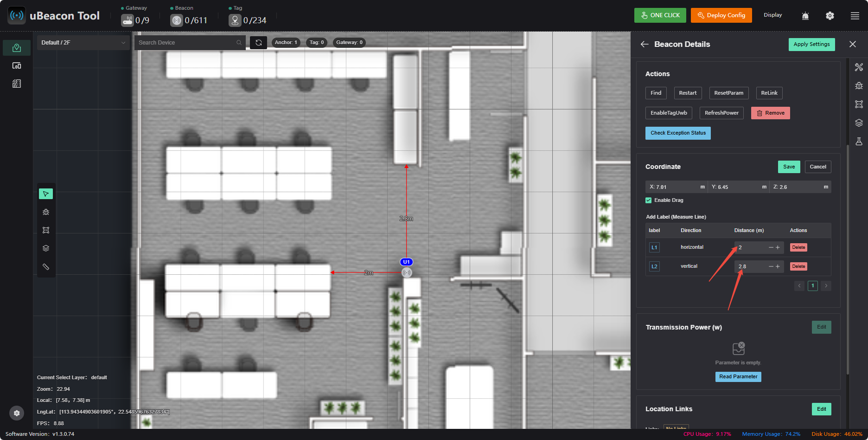The height and width of the screenshot is (440, 868).
Task: Toggle the Anchor: 1 filter chip
Action: coord(286,43)
